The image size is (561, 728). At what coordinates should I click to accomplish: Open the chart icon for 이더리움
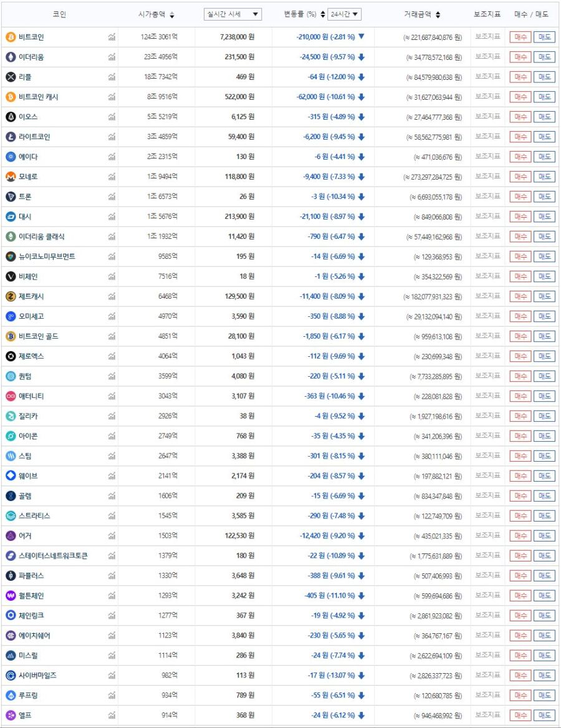pos(112,57)
